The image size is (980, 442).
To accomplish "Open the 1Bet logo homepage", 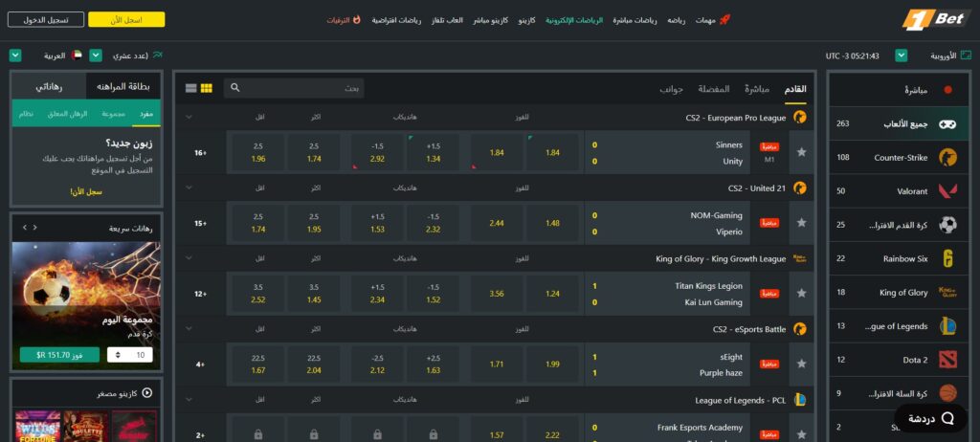I will tap(937, 19).
